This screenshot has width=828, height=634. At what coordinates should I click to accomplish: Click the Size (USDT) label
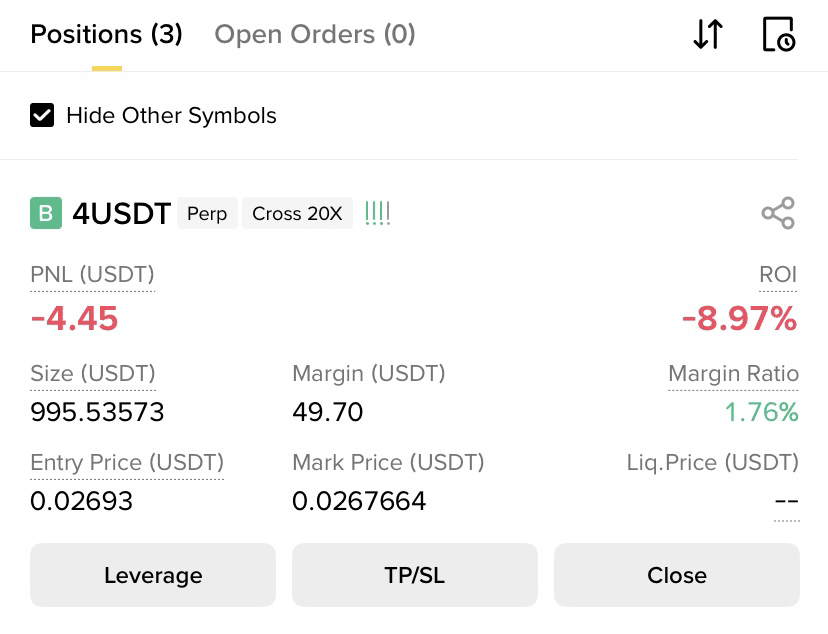tap(93, 374)
